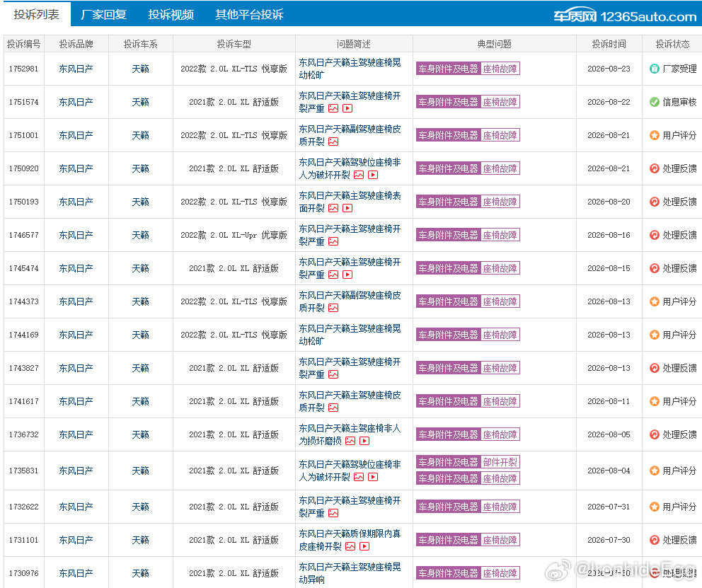Click the 问题简述 column header
The height and width of the screenshot is (588, 702).
(x=354, y=44)
